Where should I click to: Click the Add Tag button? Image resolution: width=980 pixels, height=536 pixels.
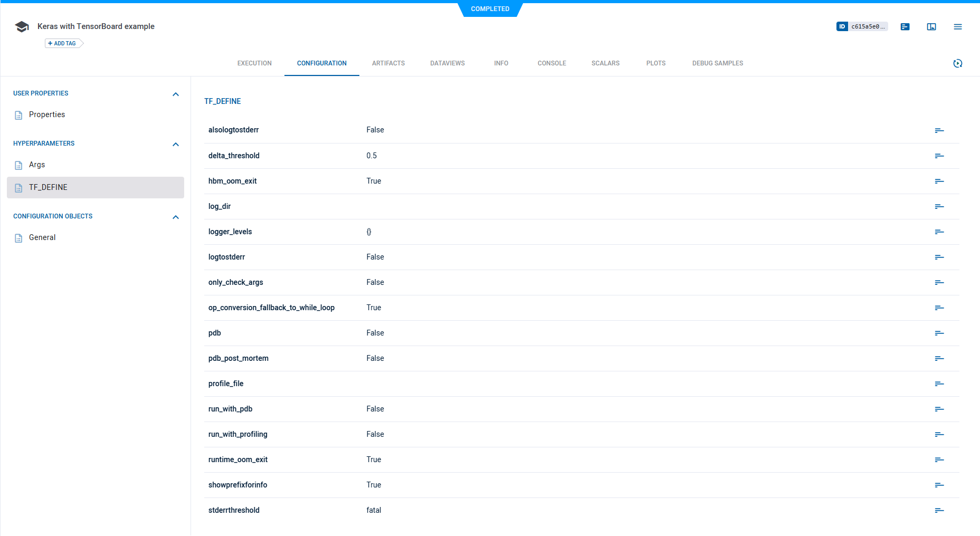[x=63, y=43]
